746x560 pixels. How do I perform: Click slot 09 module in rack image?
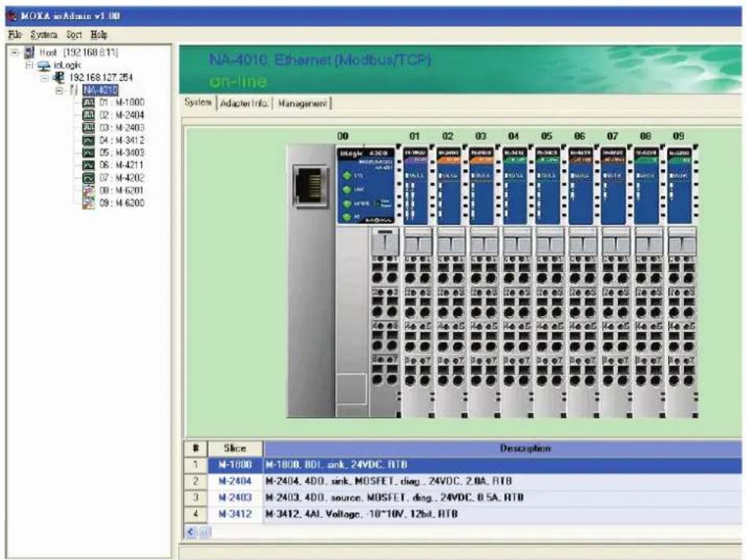[682, 281]
